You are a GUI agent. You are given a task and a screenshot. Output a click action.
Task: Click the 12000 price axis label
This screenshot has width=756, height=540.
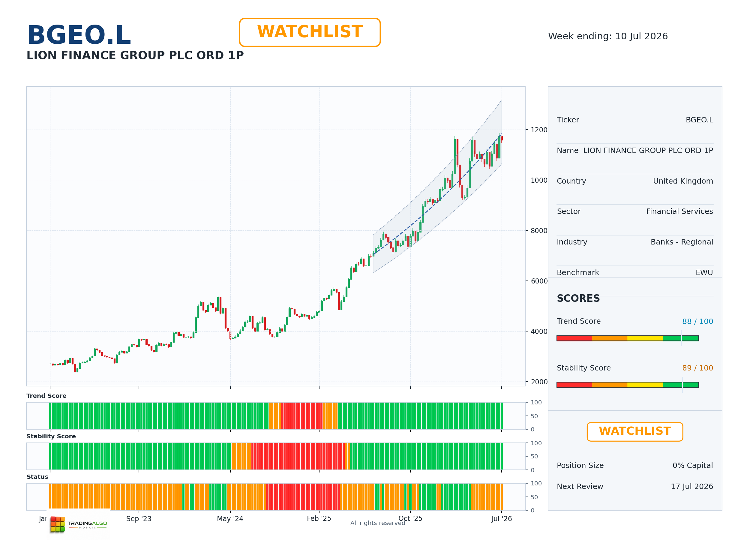[538, 130]
